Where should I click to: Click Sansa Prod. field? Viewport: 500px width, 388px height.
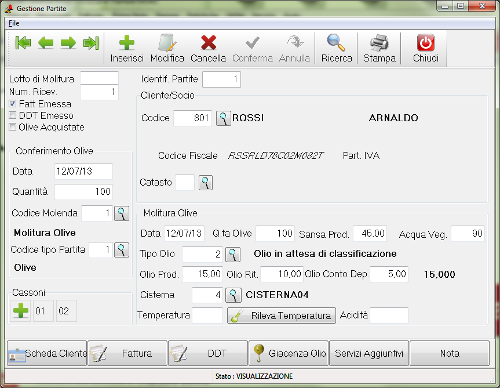(370, 233)
